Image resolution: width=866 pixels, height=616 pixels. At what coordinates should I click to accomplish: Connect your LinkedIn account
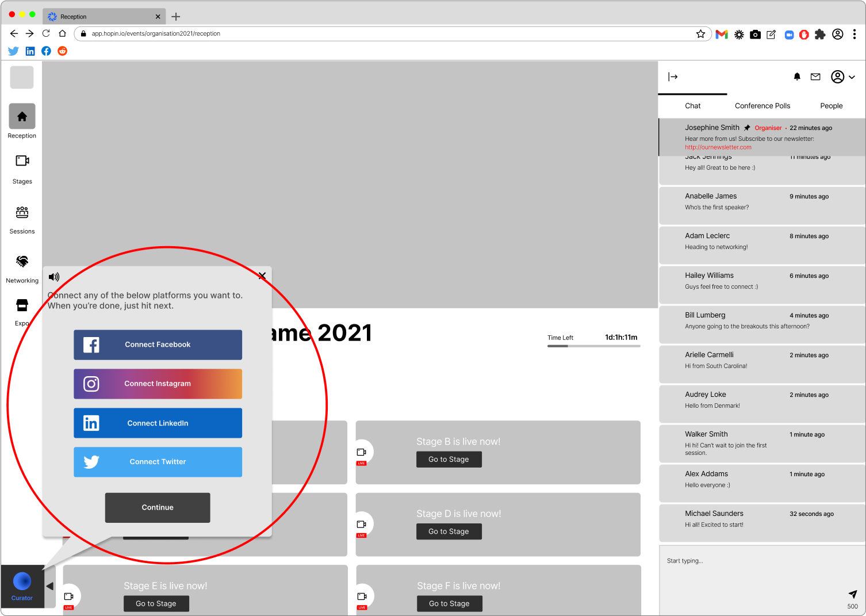(x=158, y=423)
